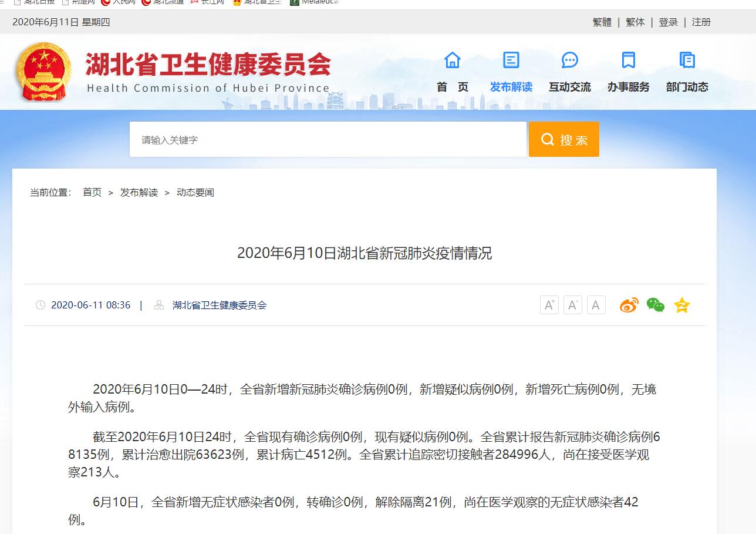Screen dimensions: 756x534
Task: Open the 办事服务 bookmark icon
Action: (x=629, y=61)
